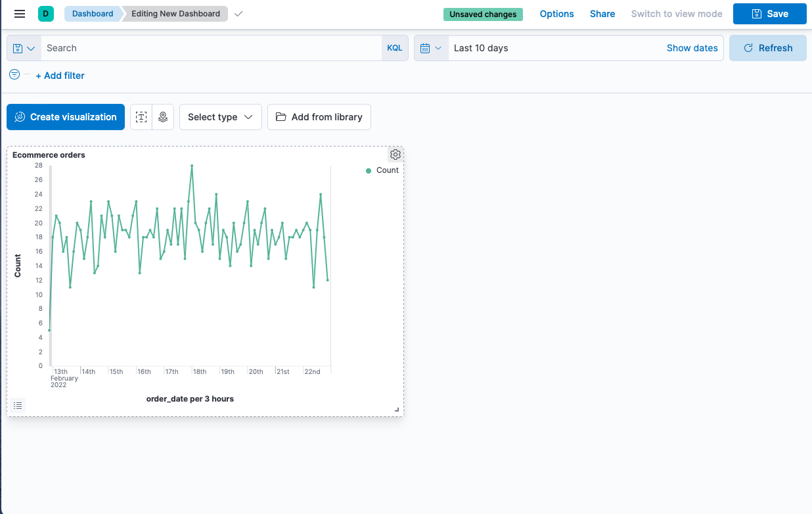Click the saved query disk icon
The image size is (812, 514).
coord(19,47)
